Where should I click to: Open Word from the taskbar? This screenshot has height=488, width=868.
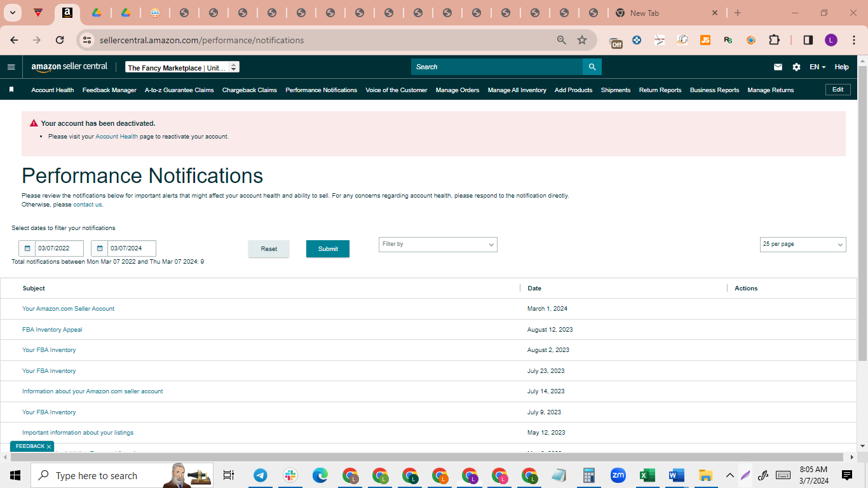point(676,475)
